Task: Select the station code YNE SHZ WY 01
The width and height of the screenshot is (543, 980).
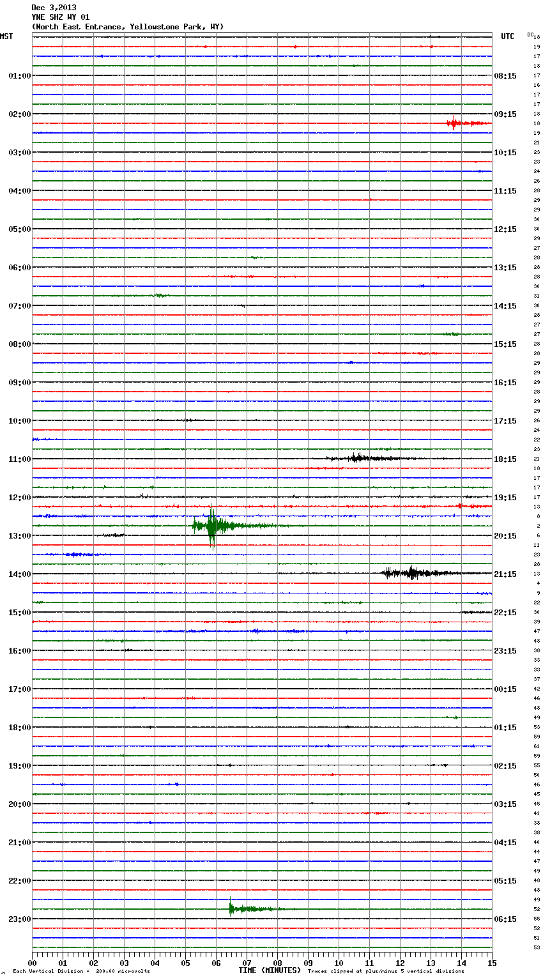Action: (61, 17)
